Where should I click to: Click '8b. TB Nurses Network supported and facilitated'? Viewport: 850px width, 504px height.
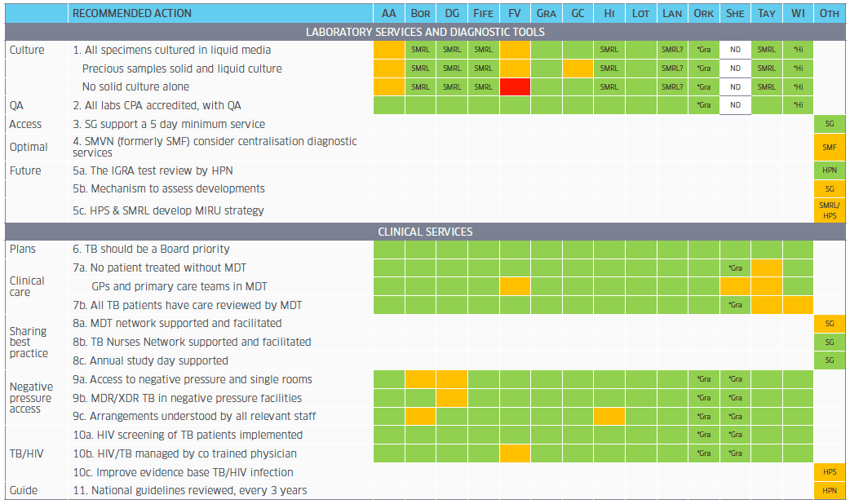192,342
